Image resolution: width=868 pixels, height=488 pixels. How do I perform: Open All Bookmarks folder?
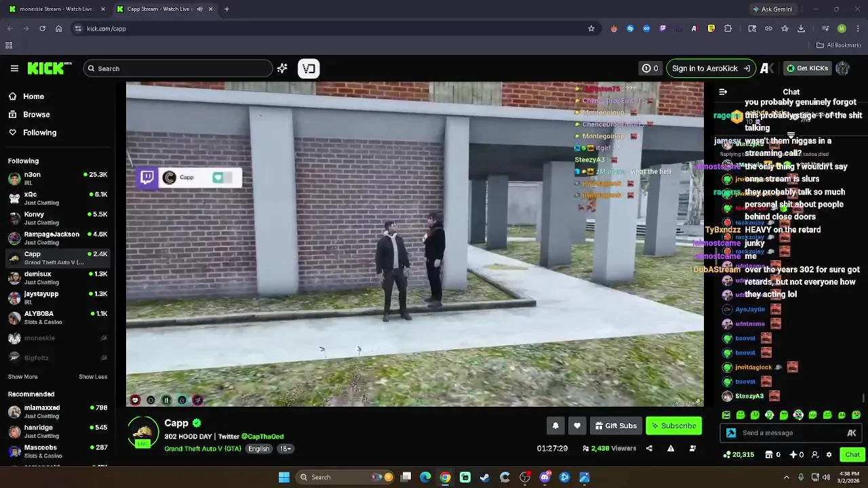pos(839,45)
